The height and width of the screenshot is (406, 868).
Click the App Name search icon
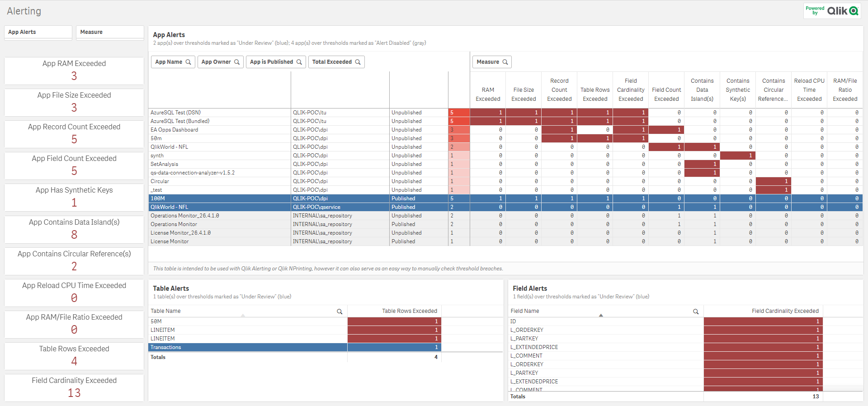(188, 62)
